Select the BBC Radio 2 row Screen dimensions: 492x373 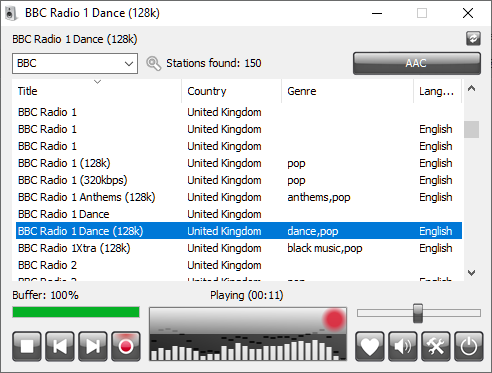pyautogui.click(x=239, y=265)
